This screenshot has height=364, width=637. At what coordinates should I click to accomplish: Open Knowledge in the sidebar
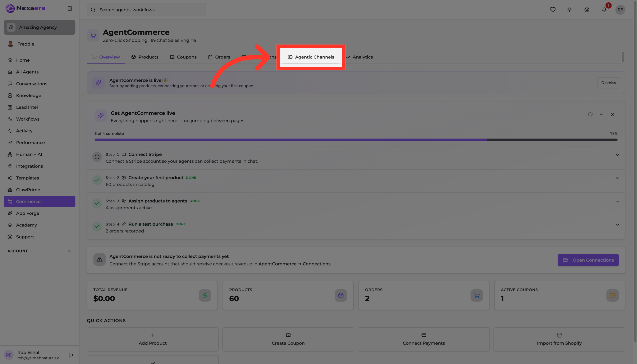(x=40, y=95)
